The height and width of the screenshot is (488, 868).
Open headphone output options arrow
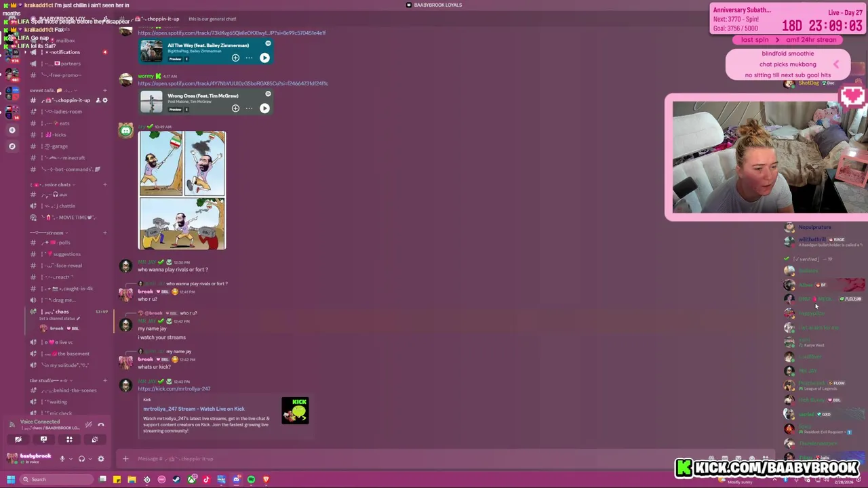click(x=89, y=459)
